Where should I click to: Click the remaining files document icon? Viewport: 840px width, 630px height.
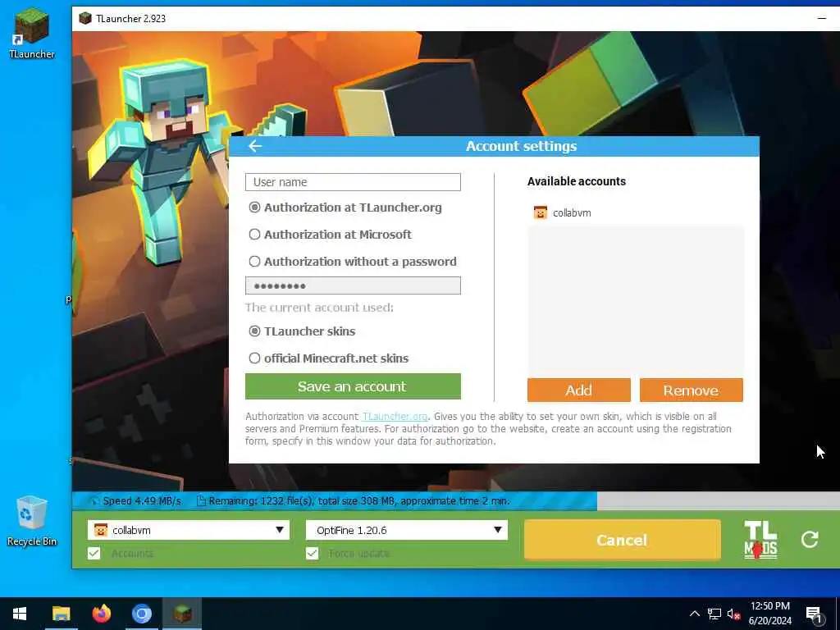coord(201,501)
